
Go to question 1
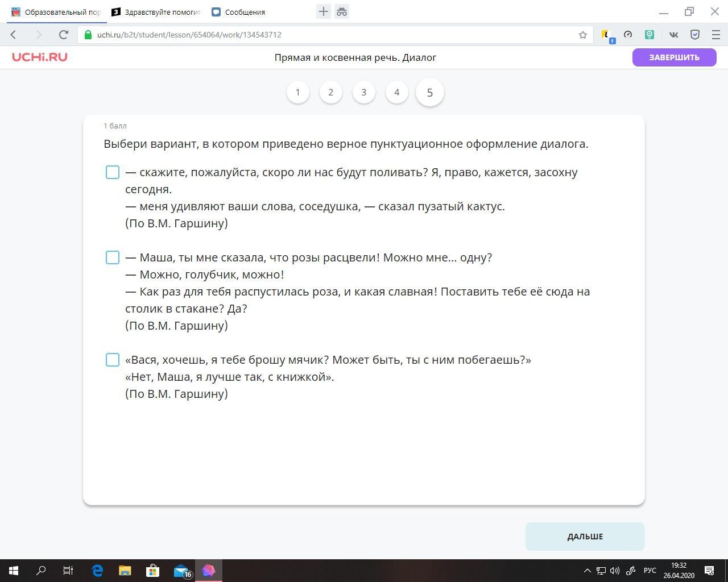pos(298,92)
